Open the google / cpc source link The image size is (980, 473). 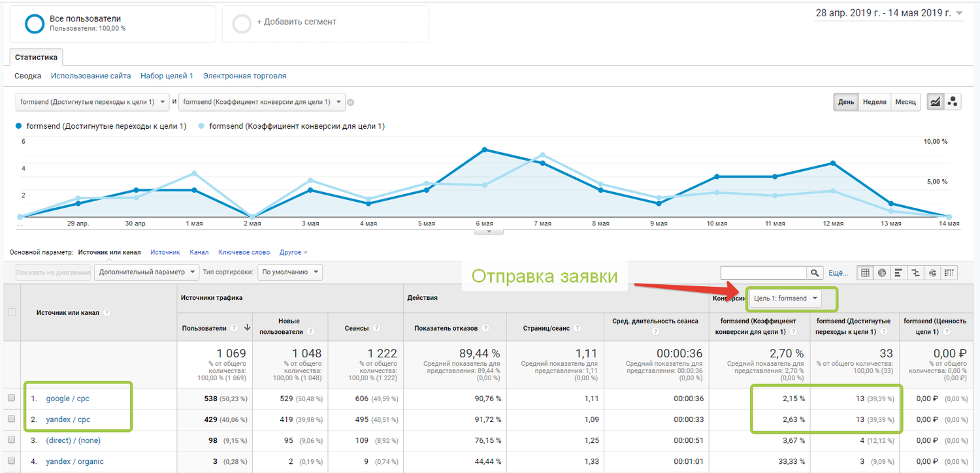[x=68, y=399]
